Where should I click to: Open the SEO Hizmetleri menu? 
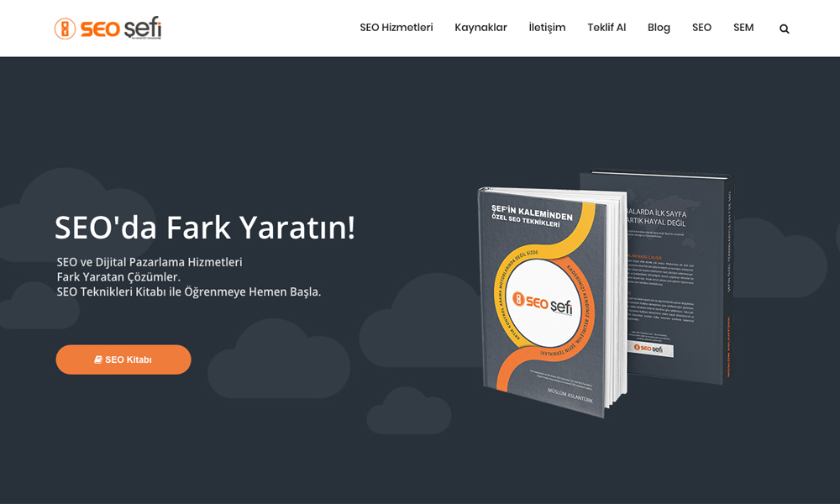click(396, 28)
